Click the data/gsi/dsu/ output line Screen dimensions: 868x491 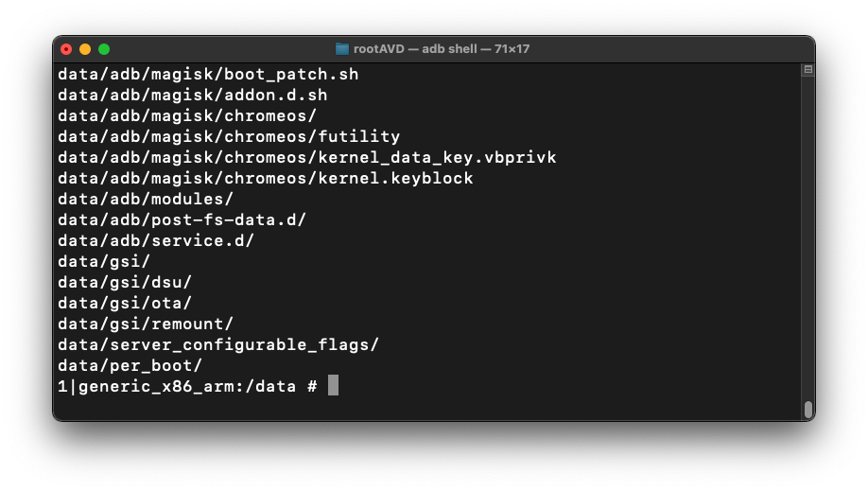click(125, 282)
